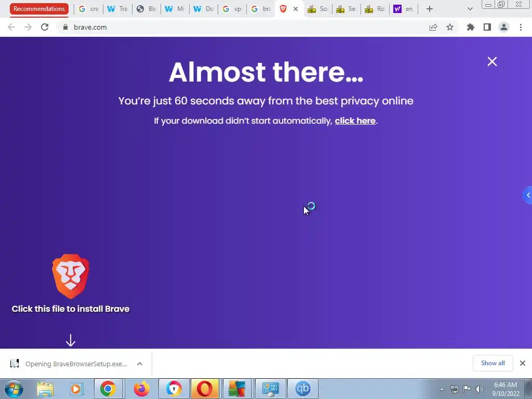The height and width of the screenshot is (399, 532).
Task: Close the 'Almost there' overlay with X
Action: pyautogui.click(x=492, y=61)
